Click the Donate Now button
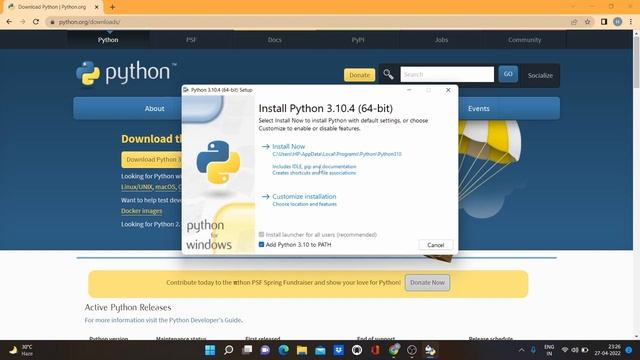 point(427,282)
